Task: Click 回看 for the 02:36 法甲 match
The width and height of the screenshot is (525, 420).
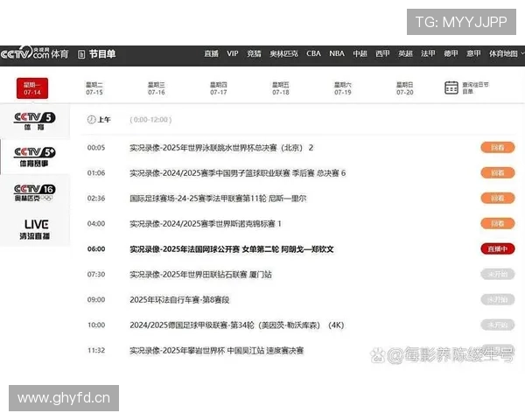Action: click(x=498, y=199)
